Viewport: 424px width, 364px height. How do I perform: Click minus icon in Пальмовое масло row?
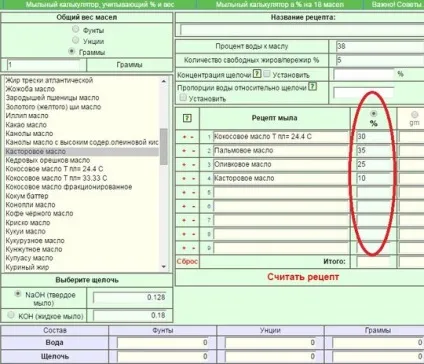[193, 151]
